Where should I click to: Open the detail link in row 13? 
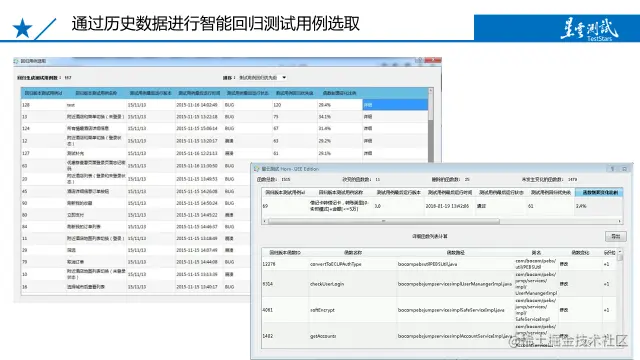click(368, 117)
